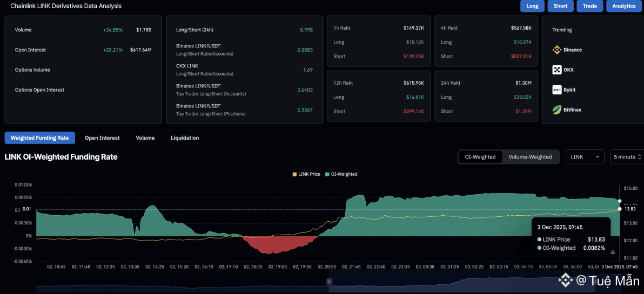The width and height of the screenshot is (644, 294).
Task: Switch to the Open Interest tab
Action: pyautogui.click(x=102, y=138)
